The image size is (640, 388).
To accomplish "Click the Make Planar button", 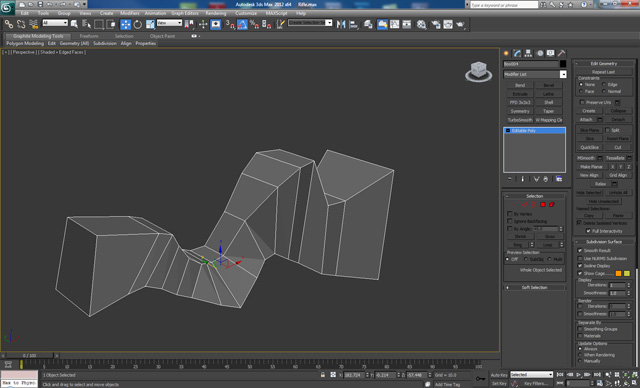I will pos(591,166).
